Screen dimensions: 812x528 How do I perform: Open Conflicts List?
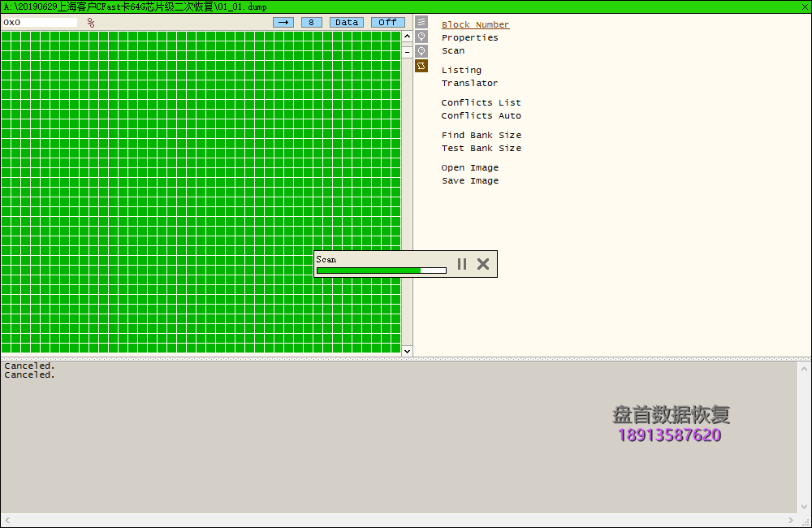pyautogui.click(x=481, y=103)
